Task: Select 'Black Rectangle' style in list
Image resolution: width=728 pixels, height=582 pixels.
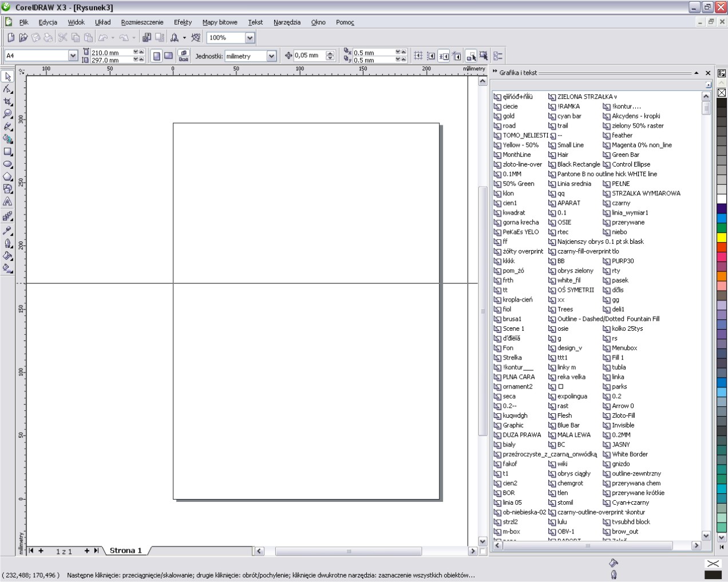Action: click(578, 164)
